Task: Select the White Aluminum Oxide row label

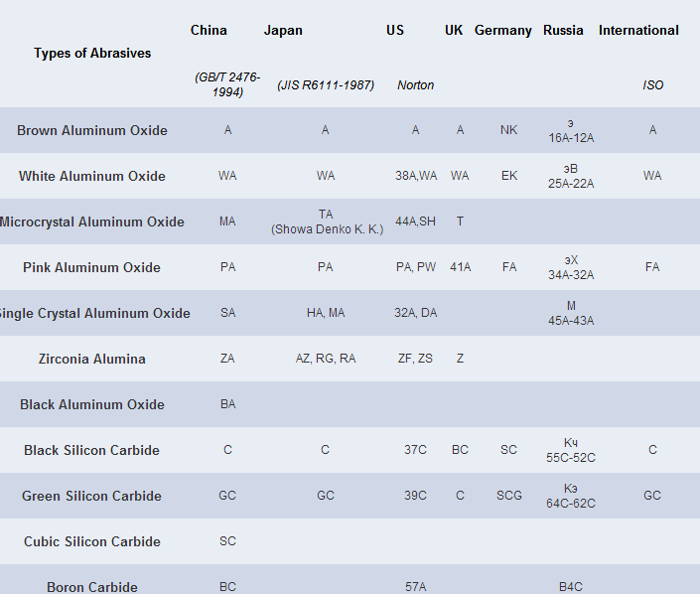Action: 92,176
